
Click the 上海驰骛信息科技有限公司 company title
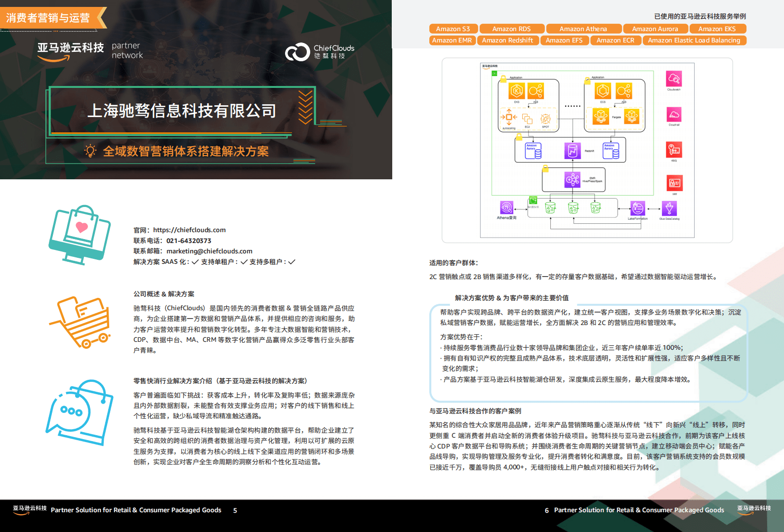(x=182, y=111)
